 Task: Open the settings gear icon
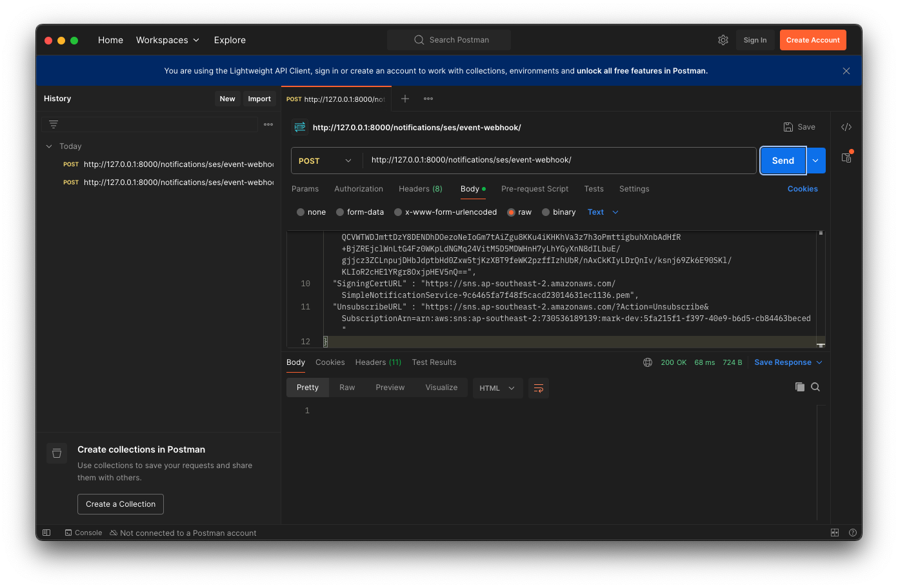tap(723, 40)
